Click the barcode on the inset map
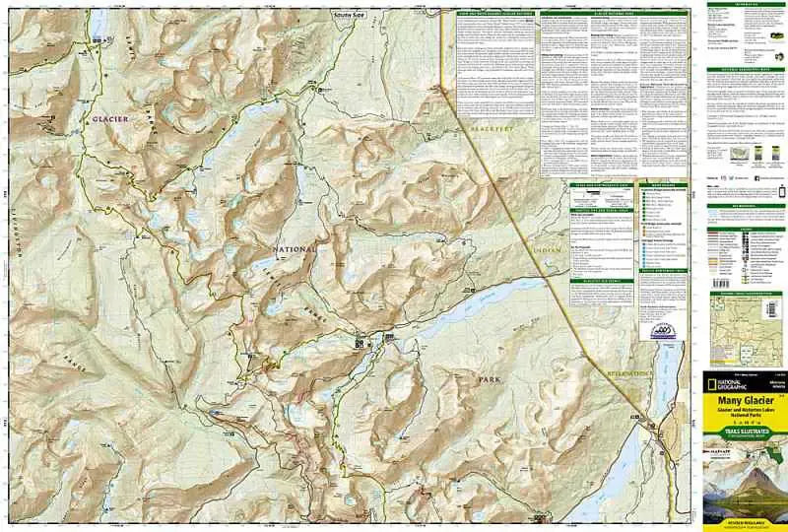Viewport: 788px width, 532px height. (x=772, y=308)
